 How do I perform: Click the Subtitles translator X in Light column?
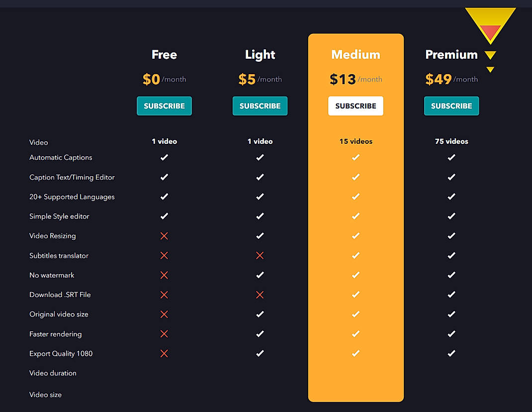pyautogui.click(x=260, y=255)
